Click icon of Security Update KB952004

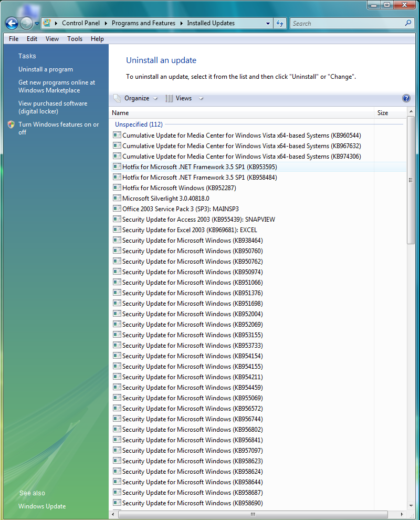click(117, 314)
